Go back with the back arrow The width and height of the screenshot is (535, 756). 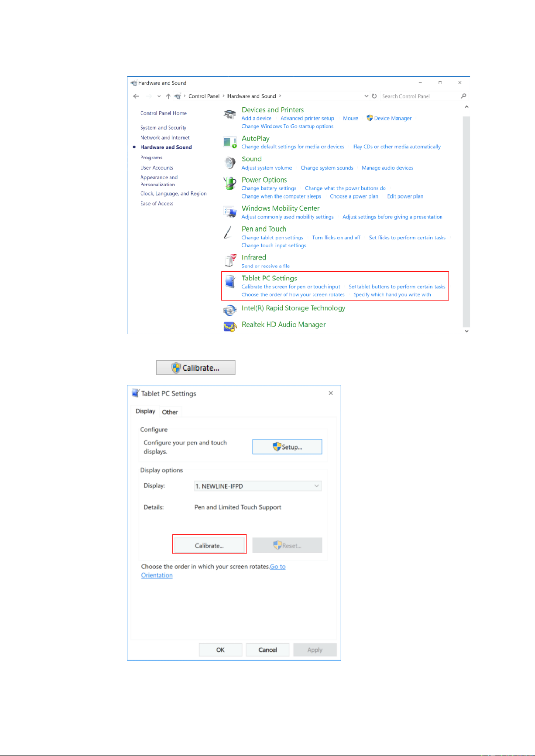coord(136,96)
